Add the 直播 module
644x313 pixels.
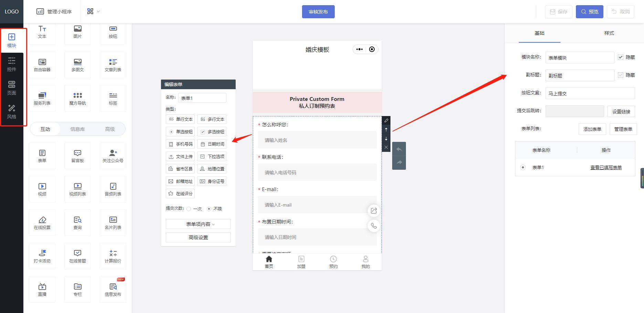tap(42, 290)
